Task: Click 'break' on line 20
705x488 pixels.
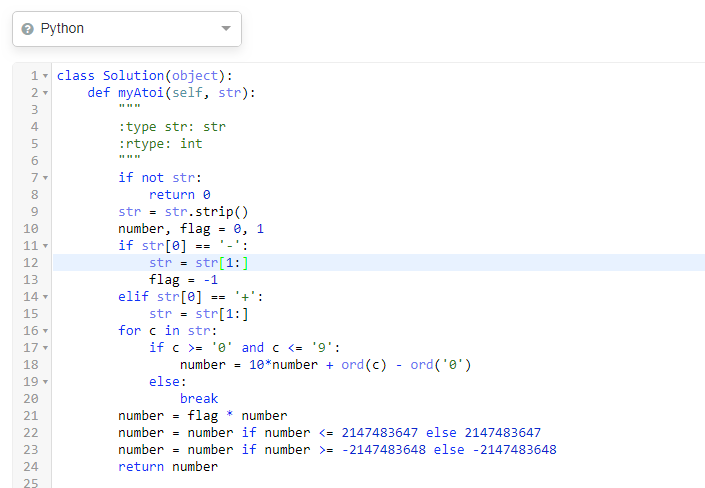Action: click(199, 399)
